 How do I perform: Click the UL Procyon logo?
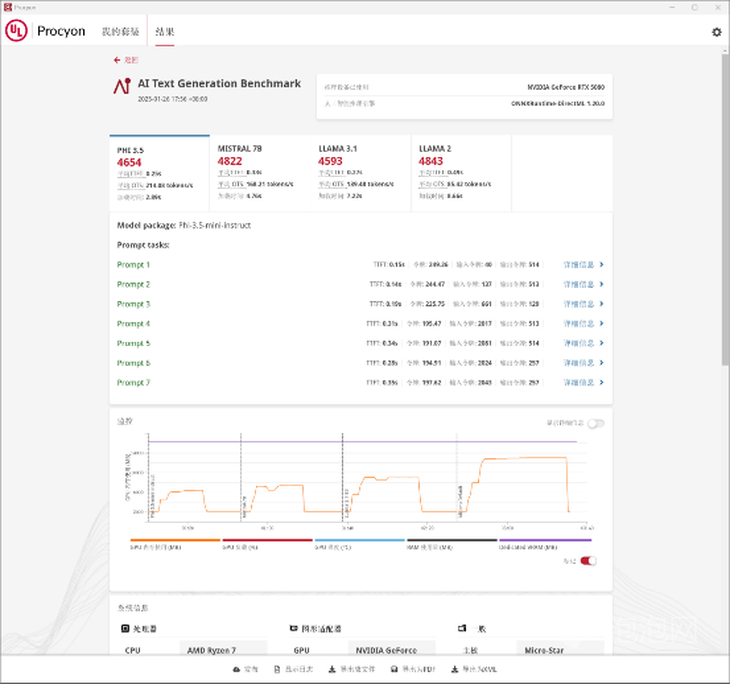pyautogui.click(x=16, y=31)
